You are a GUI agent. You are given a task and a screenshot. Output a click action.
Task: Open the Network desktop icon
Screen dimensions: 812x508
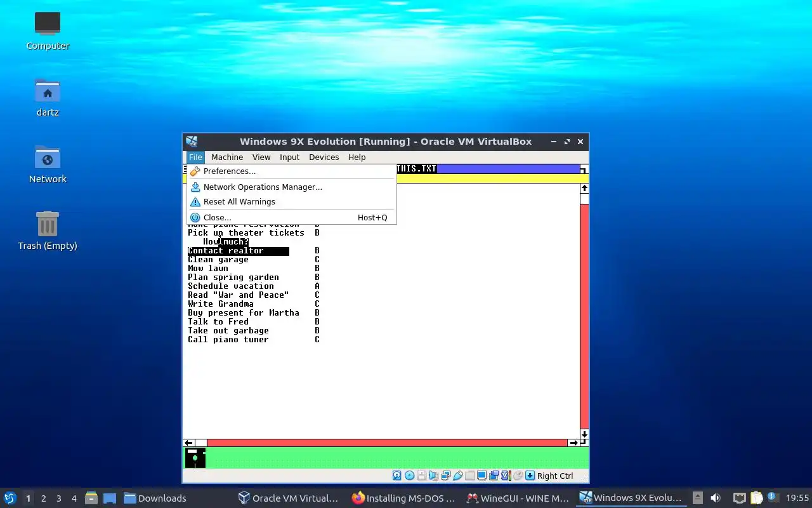[48, 164]
